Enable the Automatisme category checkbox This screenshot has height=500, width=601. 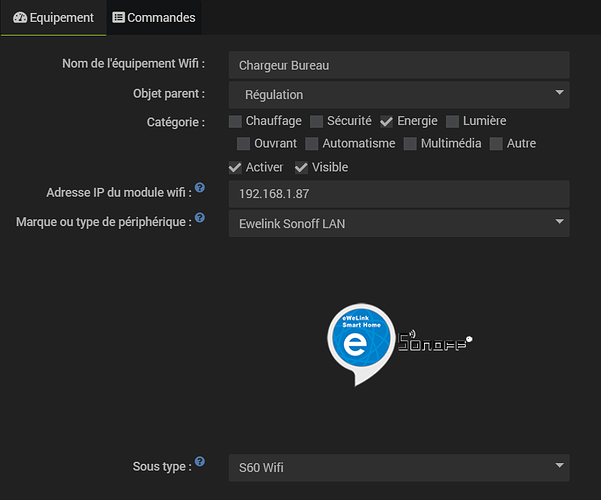(x=313, y=144)
